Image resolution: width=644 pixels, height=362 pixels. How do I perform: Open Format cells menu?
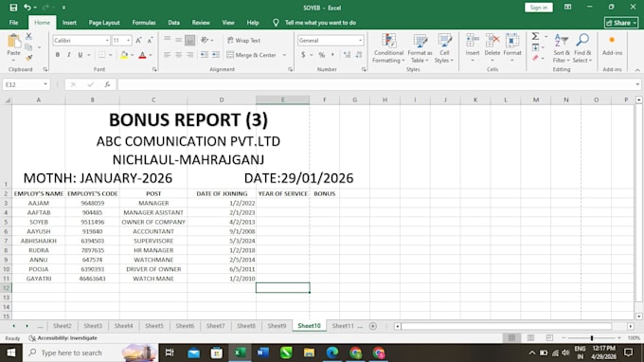pos(512,47)
